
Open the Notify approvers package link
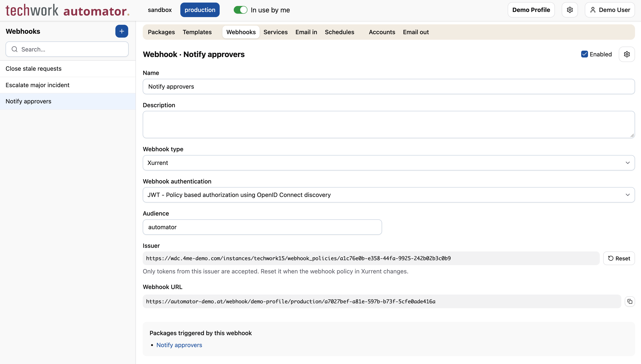tap(179, 345)
